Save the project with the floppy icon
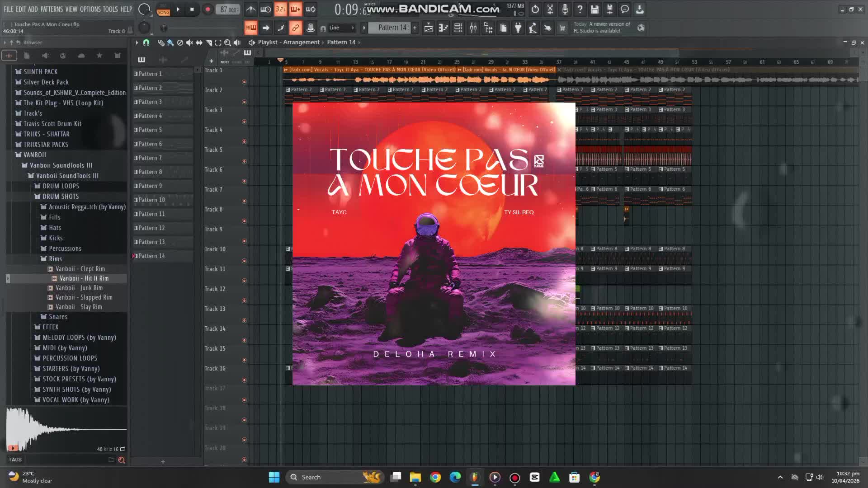This screenshot has width=868, height=488. click(x=594, y=9)
